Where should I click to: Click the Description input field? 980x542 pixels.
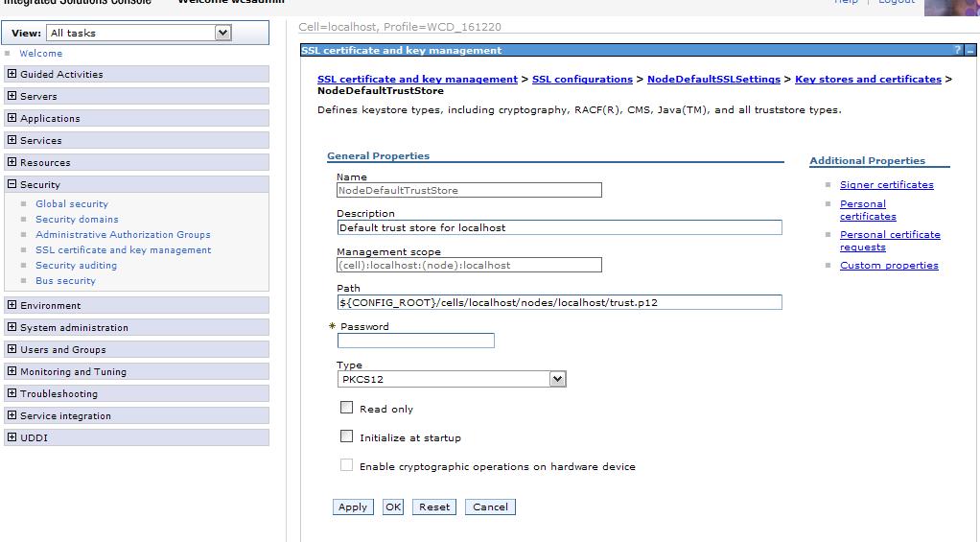point(559,227)
